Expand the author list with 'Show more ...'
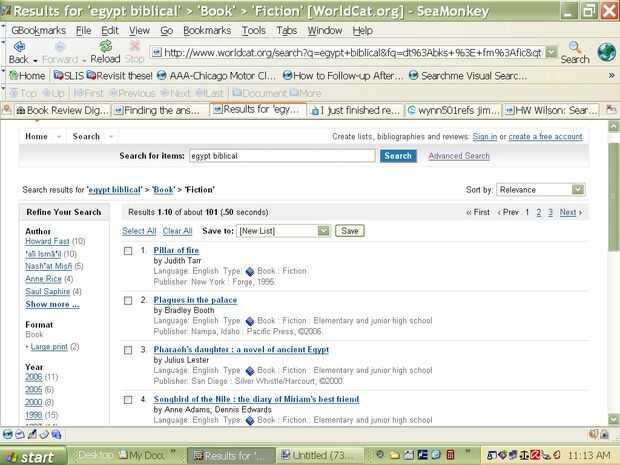 click(52, 304)
